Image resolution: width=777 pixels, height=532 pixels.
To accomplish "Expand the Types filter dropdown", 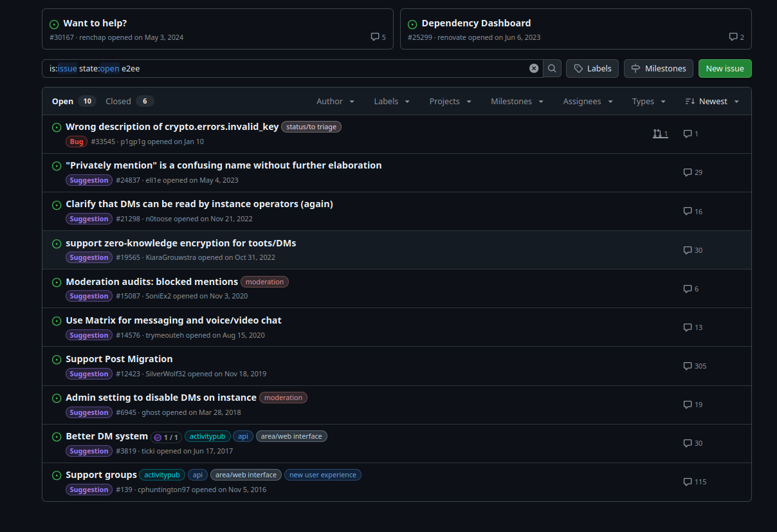I will pos(648,102).
